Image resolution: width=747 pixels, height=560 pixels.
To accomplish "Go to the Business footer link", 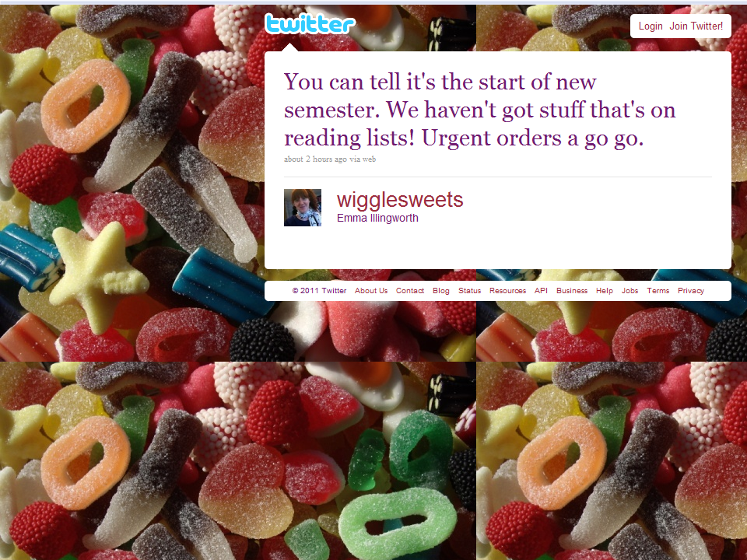I will [572, 290].
